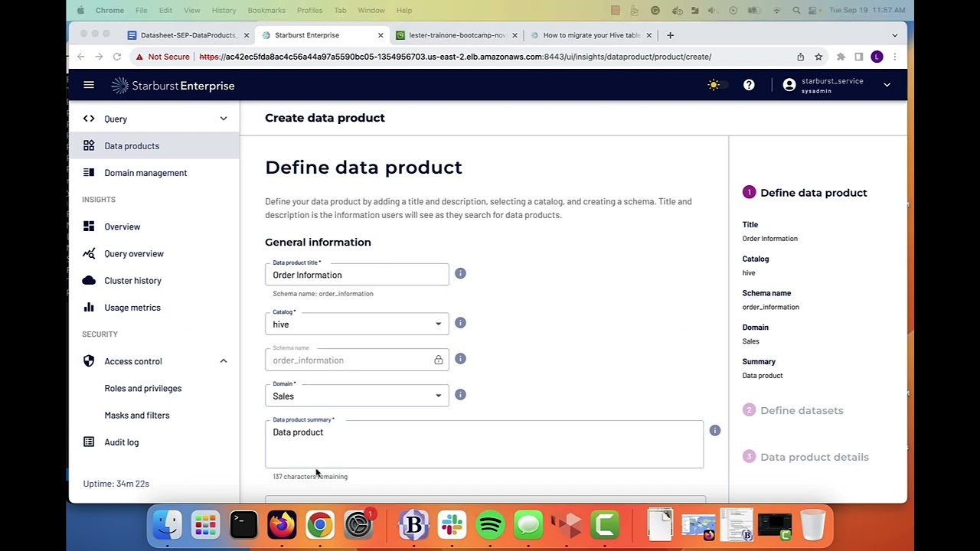
Task: Show info for Domain field
Action: pos(460,395)
